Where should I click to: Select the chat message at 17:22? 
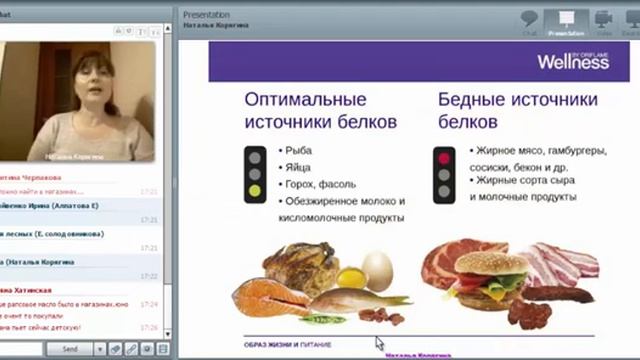point(81,269)
